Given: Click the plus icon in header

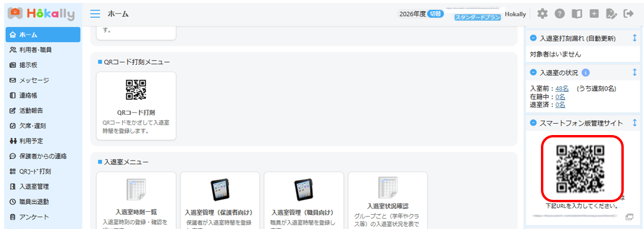Looking at the screenshot, I should coord(594,14).
